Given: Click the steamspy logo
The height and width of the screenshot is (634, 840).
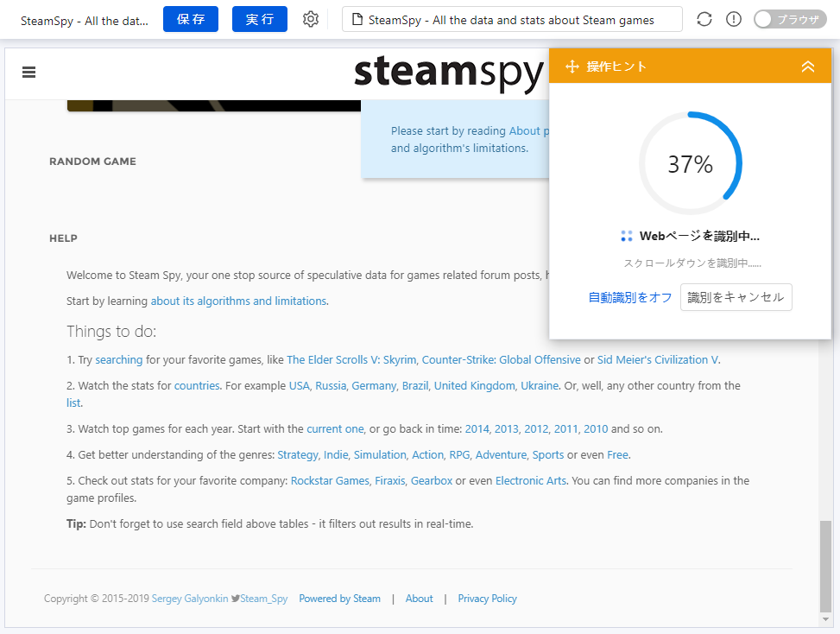Looking at the screenshot, I should [449, 73].
